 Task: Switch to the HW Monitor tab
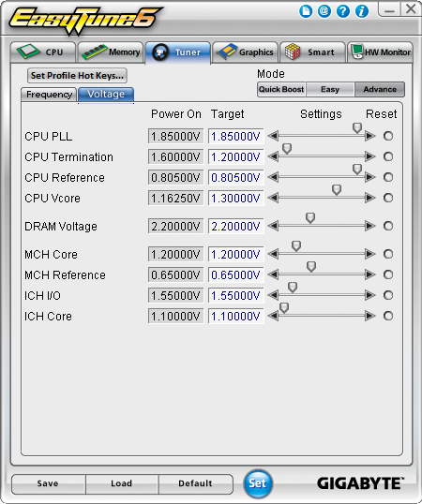click(380, 52)
